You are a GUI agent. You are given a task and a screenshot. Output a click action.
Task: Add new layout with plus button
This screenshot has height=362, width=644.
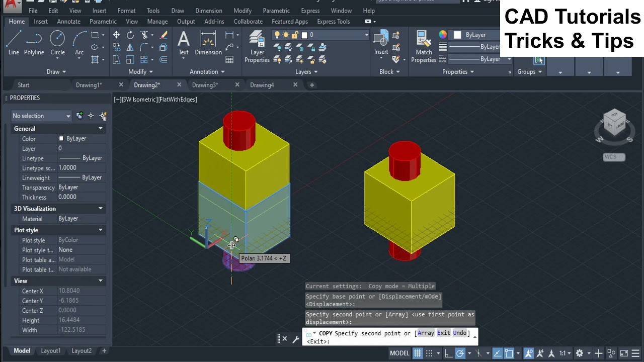click(104, 351)
